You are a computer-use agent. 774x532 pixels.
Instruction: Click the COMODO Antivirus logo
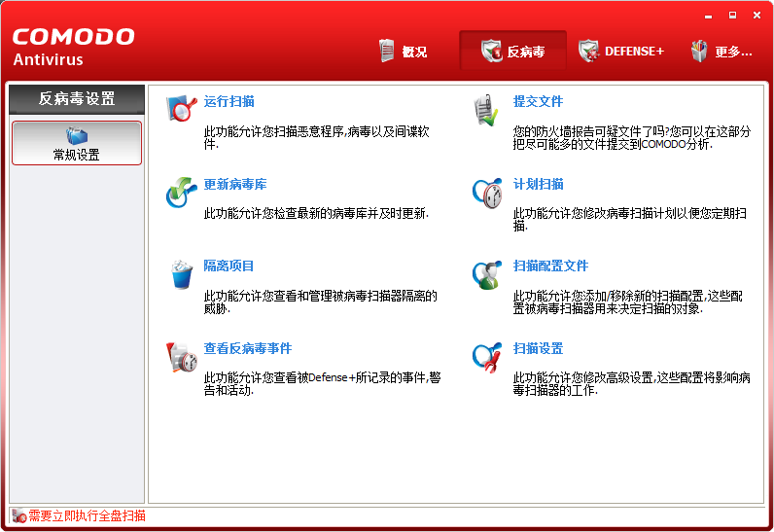click(x=73, y=48)
